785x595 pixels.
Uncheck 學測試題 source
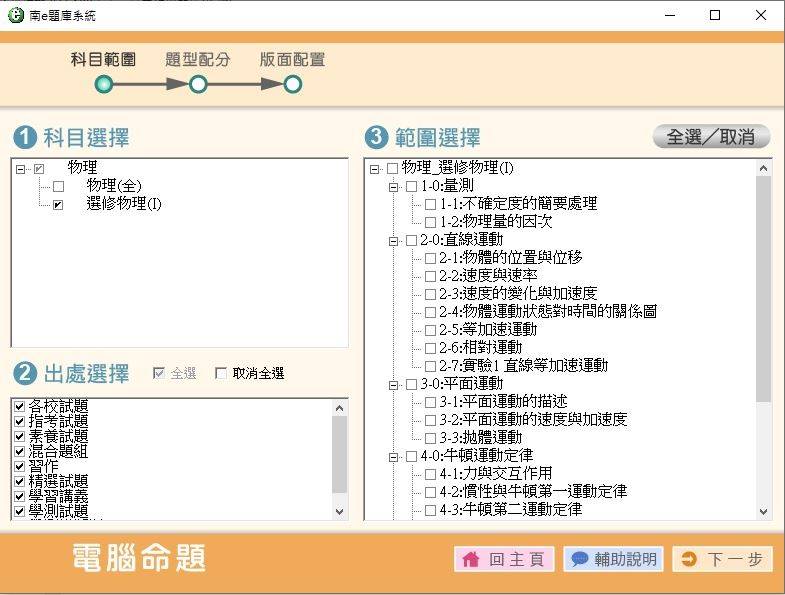20,511
